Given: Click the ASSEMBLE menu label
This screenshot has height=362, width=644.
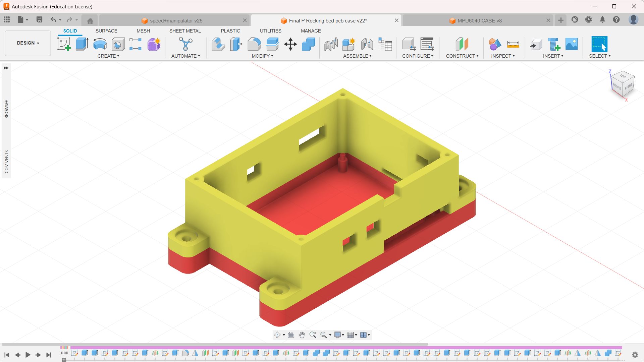Looking at the screenshot, I should pos(357,56).
